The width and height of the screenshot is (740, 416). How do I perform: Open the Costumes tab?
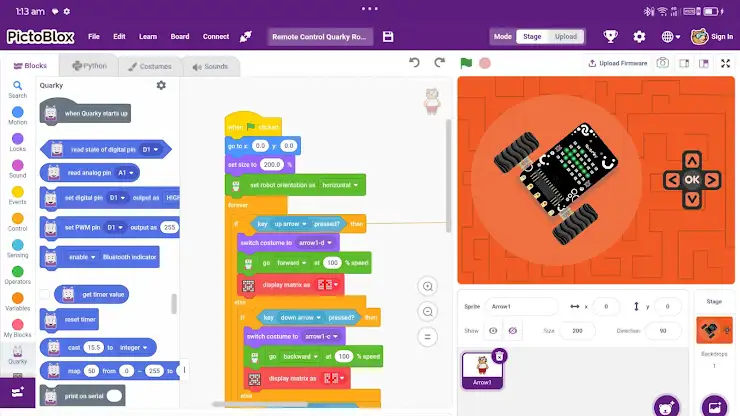150,66
